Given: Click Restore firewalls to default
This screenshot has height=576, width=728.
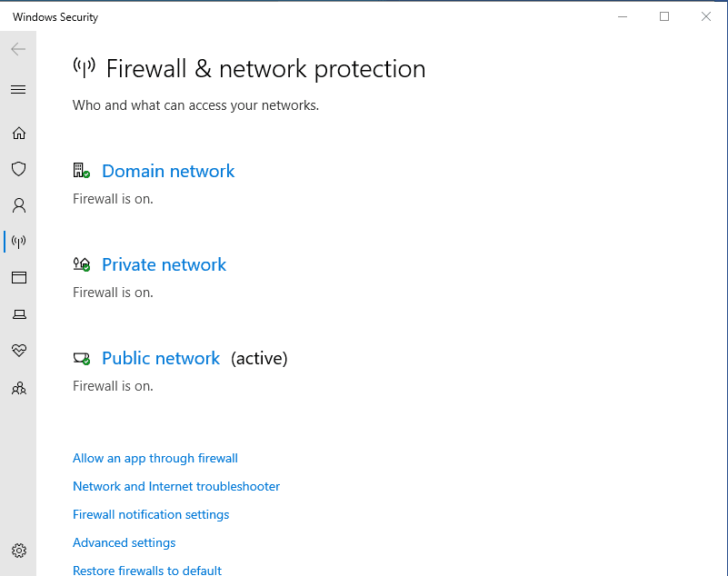Looking at the screenshot, I should (x=147, y=570).
